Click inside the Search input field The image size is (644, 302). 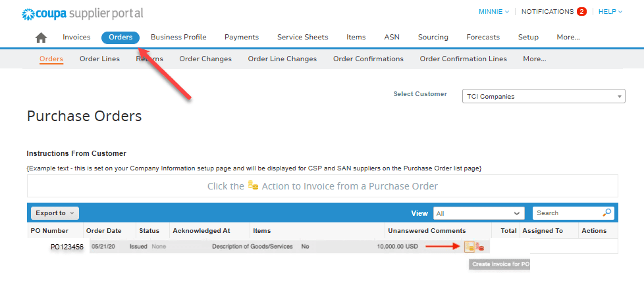click(x=566, y=213)
